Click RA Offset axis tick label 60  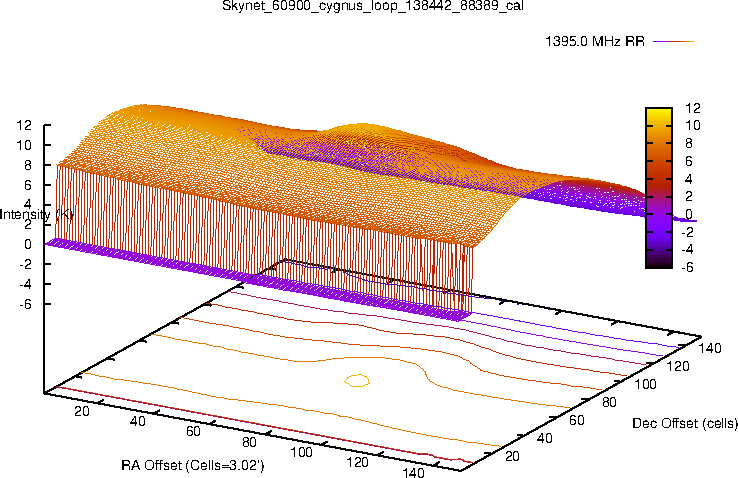(193, 431)
